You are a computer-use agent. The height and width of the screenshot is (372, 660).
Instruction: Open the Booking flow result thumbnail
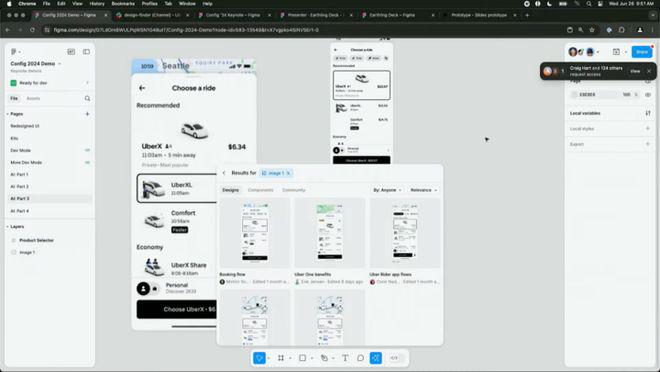click(x=255, y=233)
